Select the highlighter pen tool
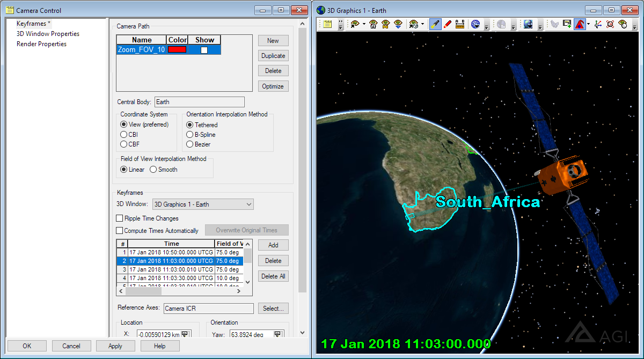The height and width of the screenshot is (359, 644). tap(435, 24)
